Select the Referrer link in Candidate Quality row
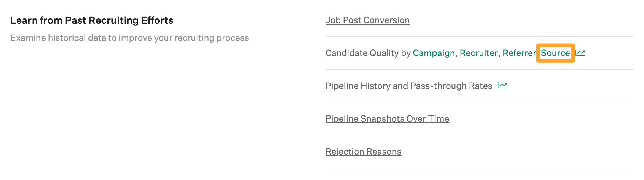644x180 pixels. (x=519, y=53)
